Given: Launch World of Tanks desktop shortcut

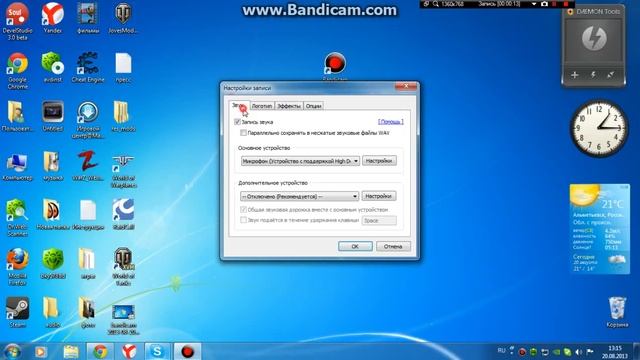Looking at the screenshot, I should pos(123,267).
